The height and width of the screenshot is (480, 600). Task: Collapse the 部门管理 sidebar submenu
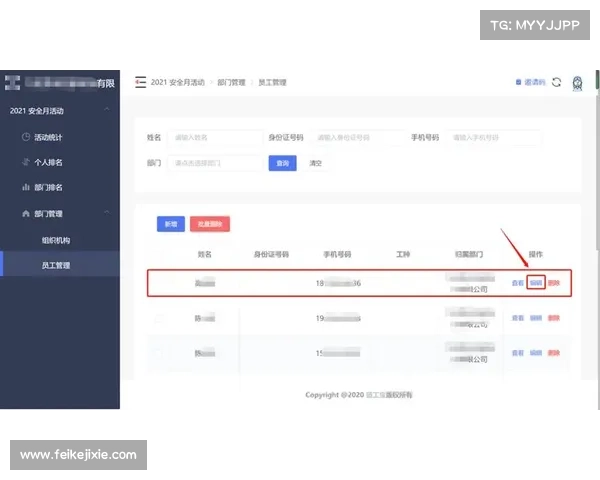coord(107,214)
